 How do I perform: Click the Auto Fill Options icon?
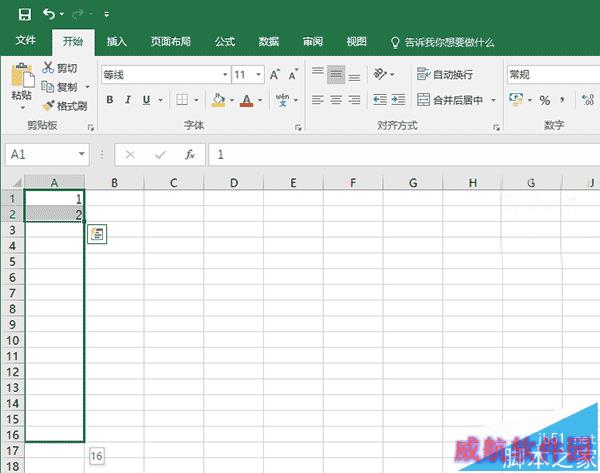coord(97,234)
